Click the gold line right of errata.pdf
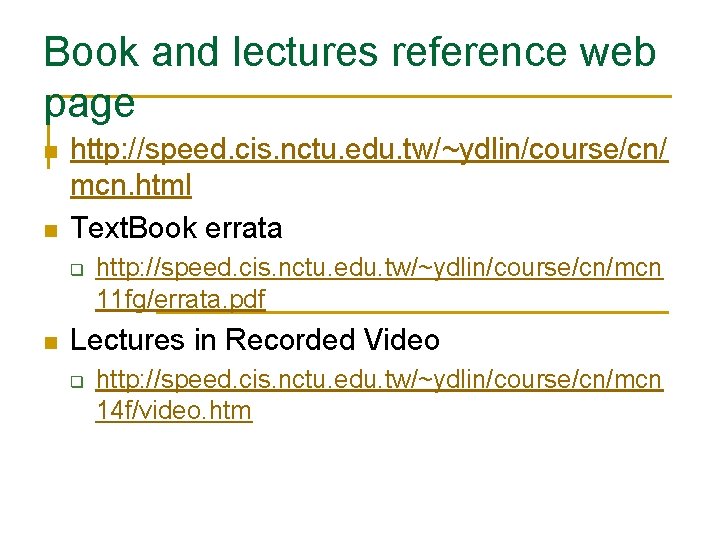The height and width of the screenshot is (540, 720). click(x=470, y=312)
